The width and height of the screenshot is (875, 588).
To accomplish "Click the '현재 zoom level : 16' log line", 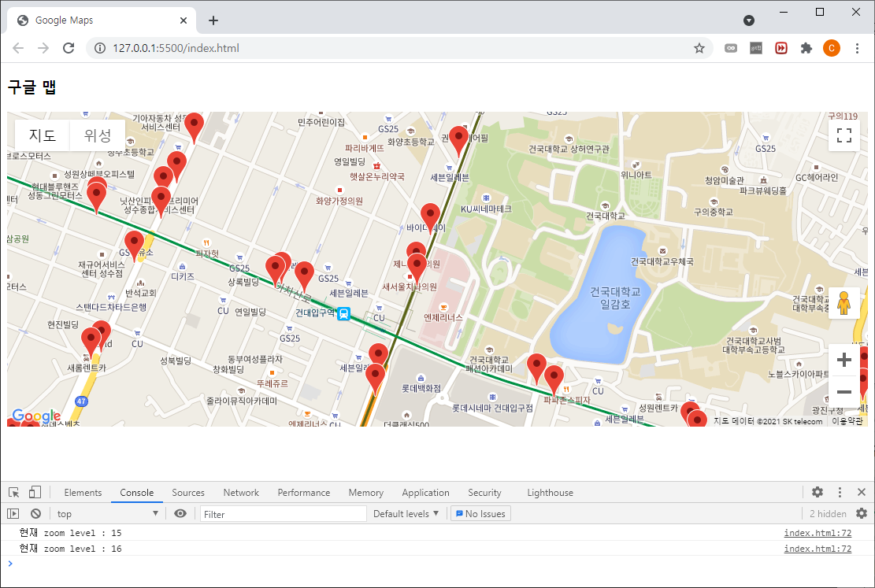I will 70,549.
